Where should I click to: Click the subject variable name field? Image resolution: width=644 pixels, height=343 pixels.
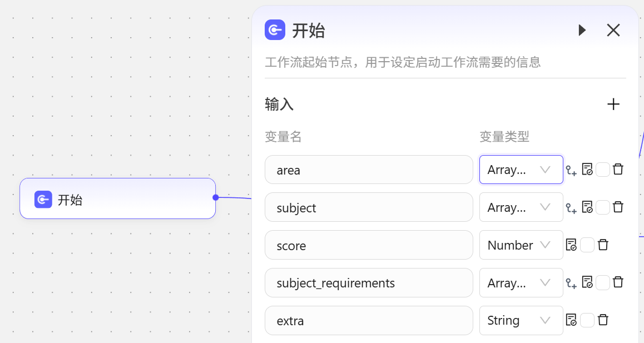tap(369, 207)
